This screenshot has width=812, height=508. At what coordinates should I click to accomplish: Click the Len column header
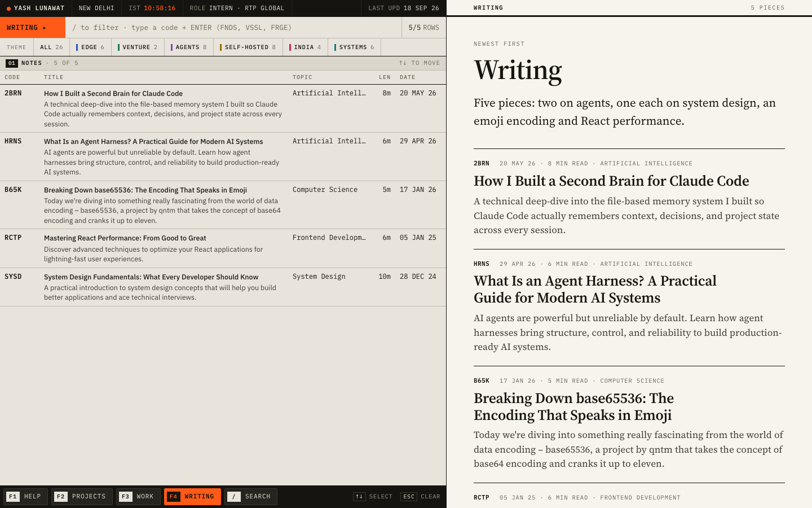(385, 77)
